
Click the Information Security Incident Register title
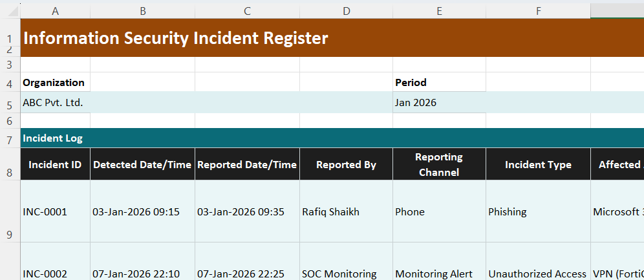[x=175, y=39]
